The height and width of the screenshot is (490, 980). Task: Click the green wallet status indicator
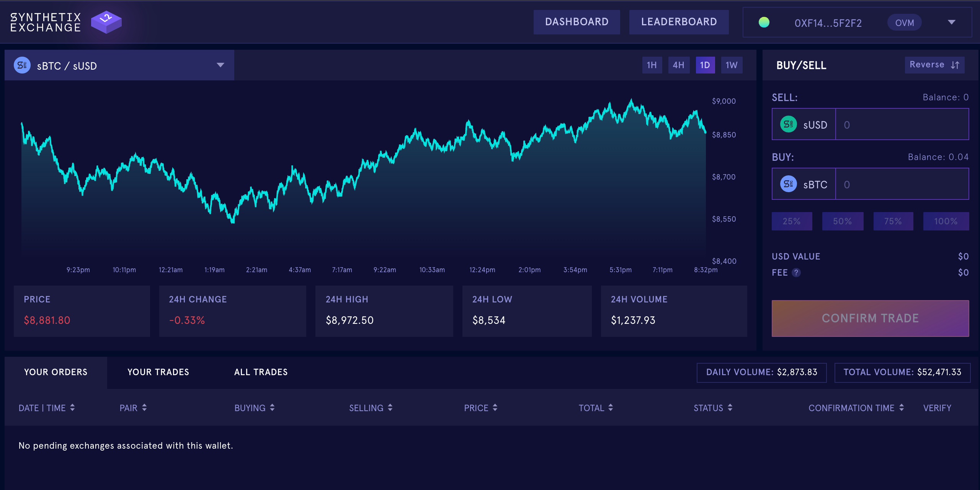tap(764, 23)
